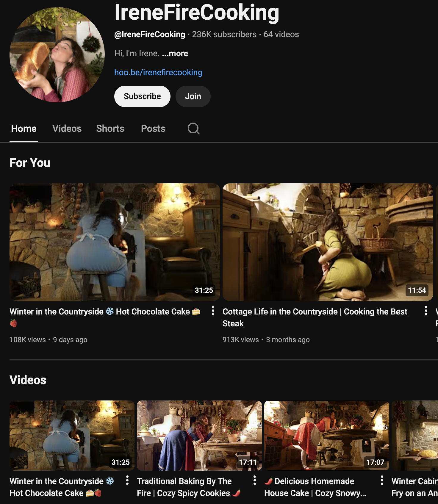This screenshot has width=438, height=504.
Task: Open options menu for Cozy Spicy Cookies video
Action: [x=254, y=480]
